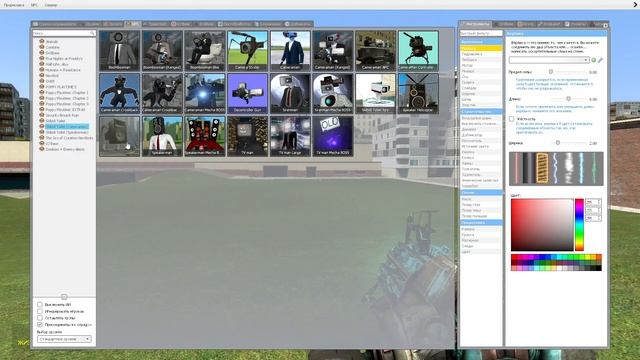Image resolution: width=640 pixels, height=360 pixels.
Task: Collapse the Позинг tool category header
Action: click(481, 192)
